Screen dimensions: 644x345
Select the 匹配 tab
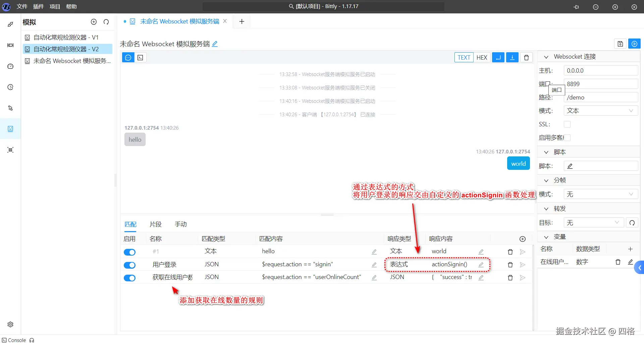tap(130, 224)
